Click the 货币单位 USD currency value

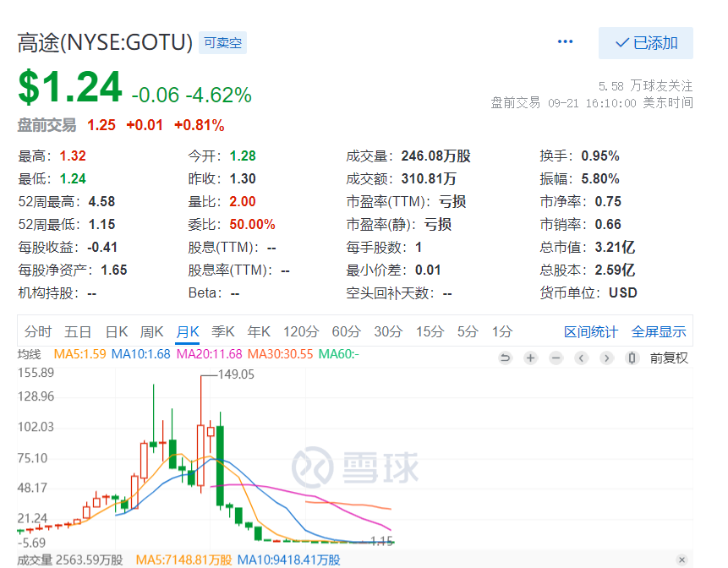pyautogui.click(x=623, y=292)
